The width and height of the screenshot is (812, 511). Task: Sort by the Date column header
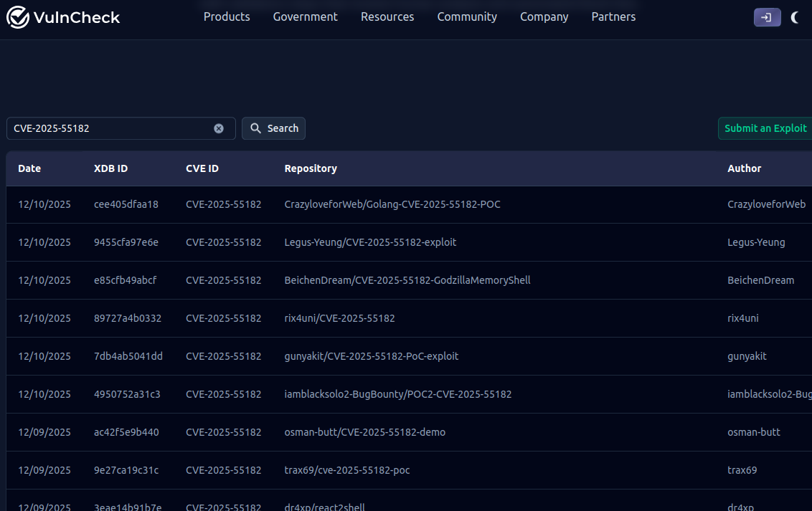[29, 168]
